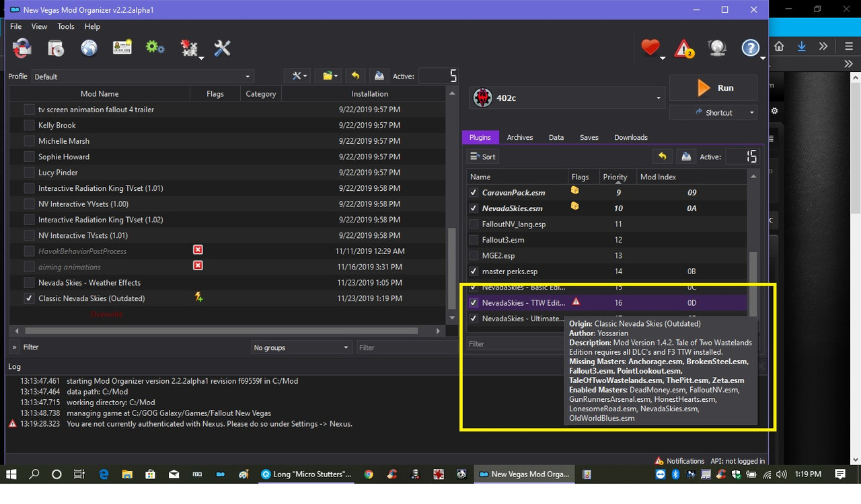Screen dimensions: 861x504
Task: Click the lightning flag on Classic Nevada Skies
Action: coord(198,297)
